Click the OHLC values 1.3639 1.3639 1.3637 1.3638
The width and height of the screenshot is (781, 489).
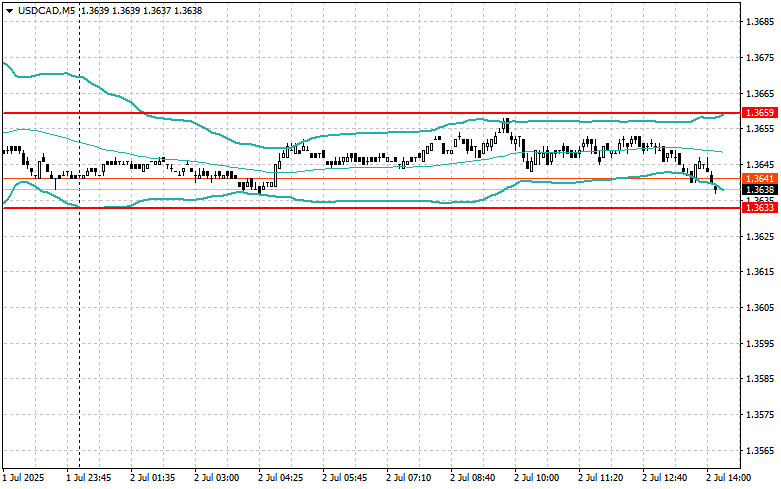pos(141,10)
